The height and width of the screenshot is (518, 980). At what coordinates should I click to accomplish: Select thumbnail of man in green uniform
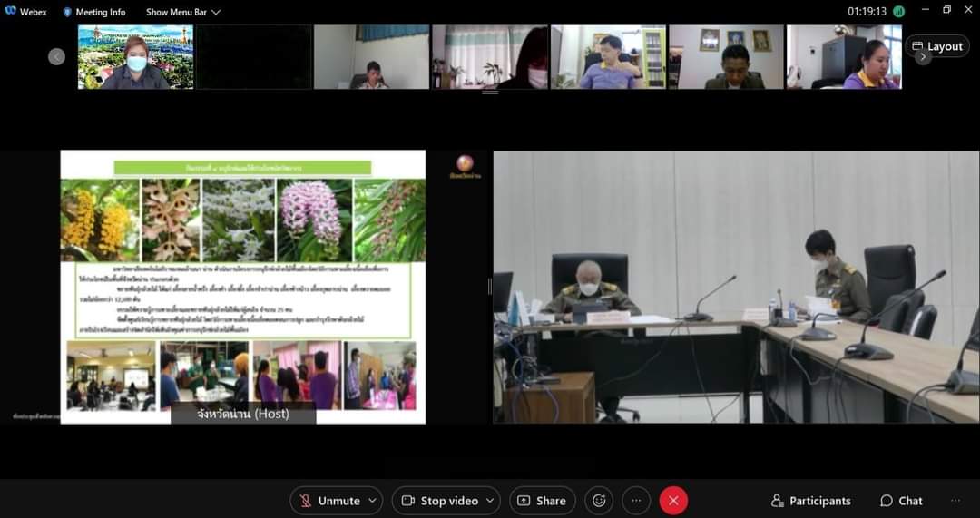point(726,57)
